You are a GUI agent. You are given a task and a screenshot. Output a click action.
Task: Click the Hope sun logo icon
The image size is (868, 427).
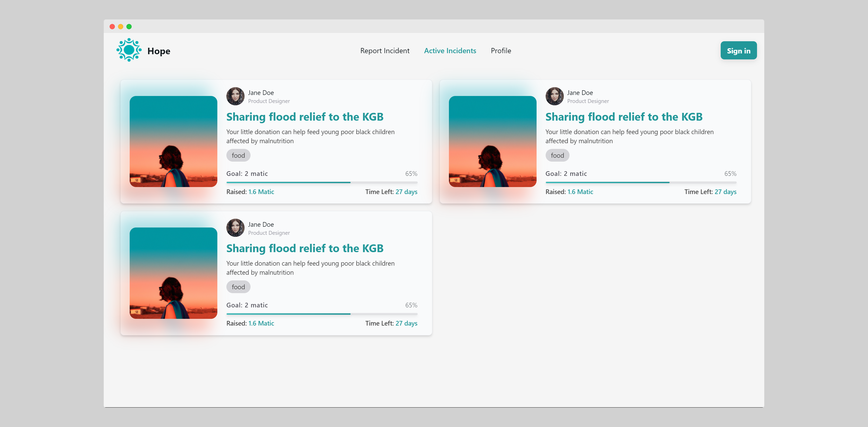pyautogui.click(x=129, y=50)
